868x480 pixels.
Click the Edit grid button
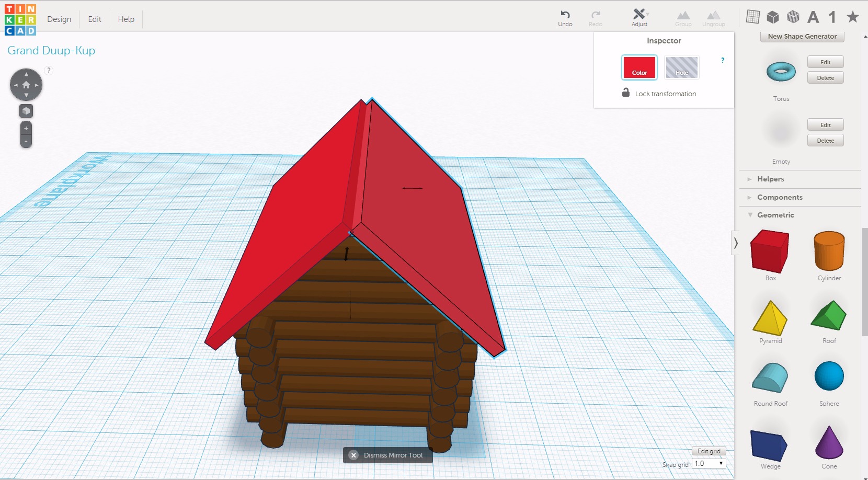click(x=709, y=451)
